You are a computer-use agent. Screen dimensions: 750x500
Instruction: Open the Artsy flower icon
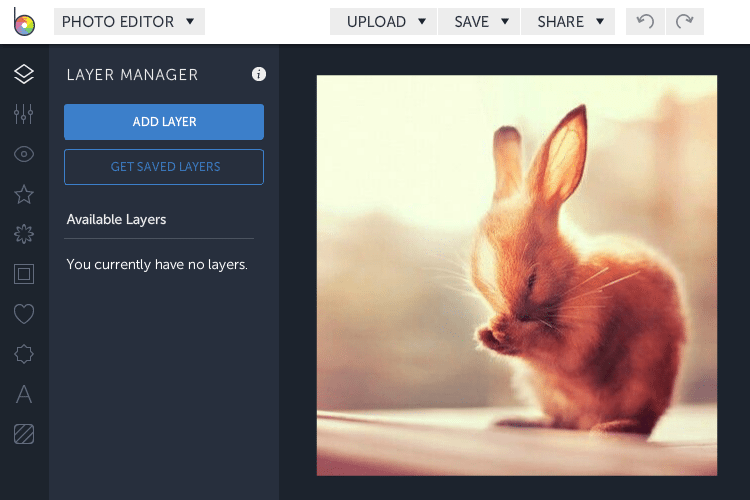pos(24,234)
